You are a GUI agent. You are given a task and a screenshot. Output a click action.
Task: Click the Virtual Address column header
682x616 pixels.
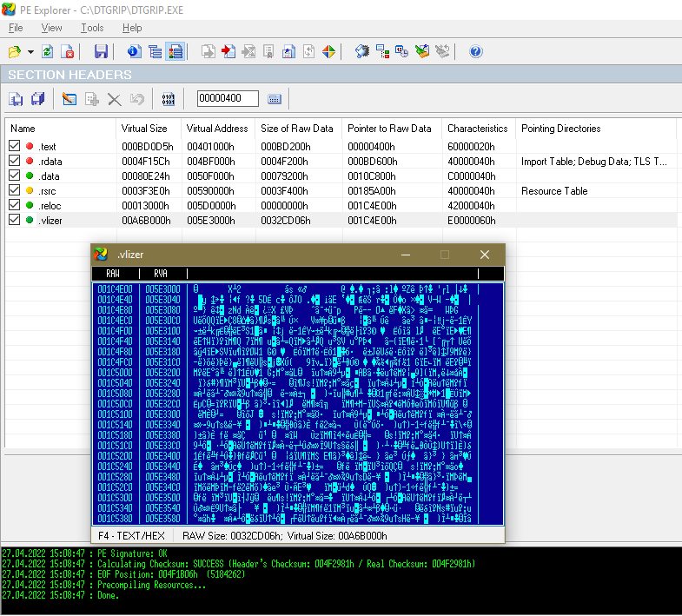(216, 129)
